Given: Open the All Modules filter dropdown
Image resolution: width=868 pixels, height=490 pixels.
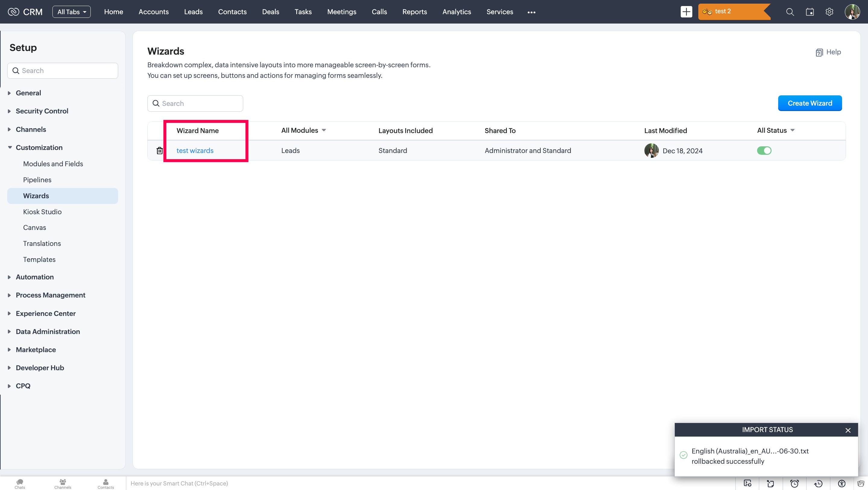Looking at the screenshot, I should 303,131.
